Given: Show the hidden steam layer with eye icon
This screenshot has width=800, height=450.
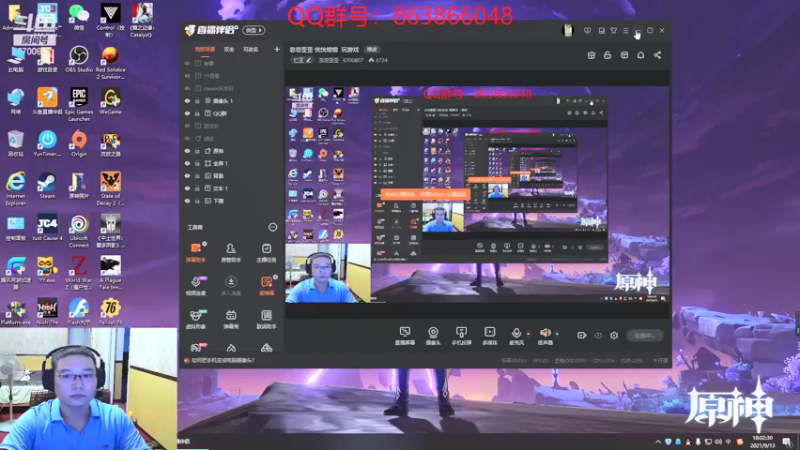Looking at the screenshot, I should pos(187,88).
